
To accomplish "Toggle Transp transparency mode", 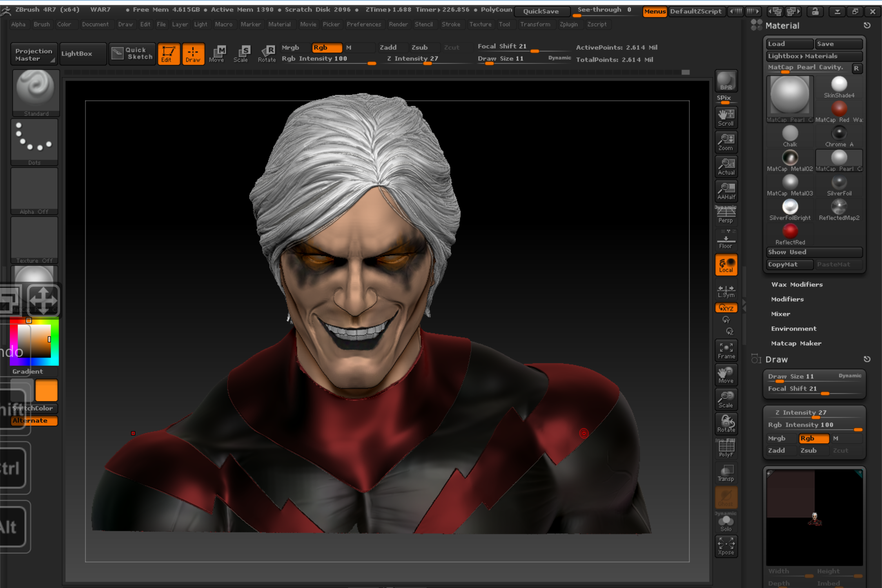I will coord(726,473).
